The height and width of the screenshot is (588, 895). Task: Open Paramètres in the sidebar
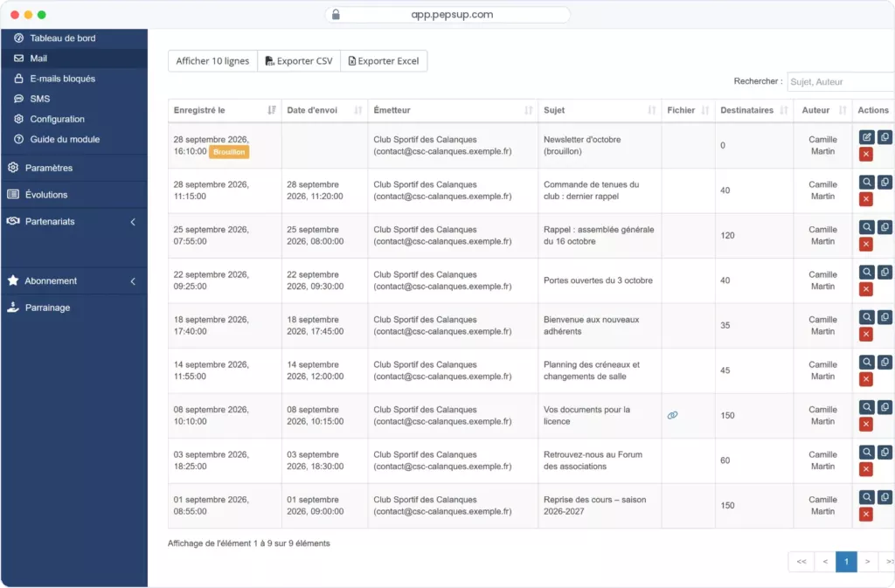pos(74,168)
